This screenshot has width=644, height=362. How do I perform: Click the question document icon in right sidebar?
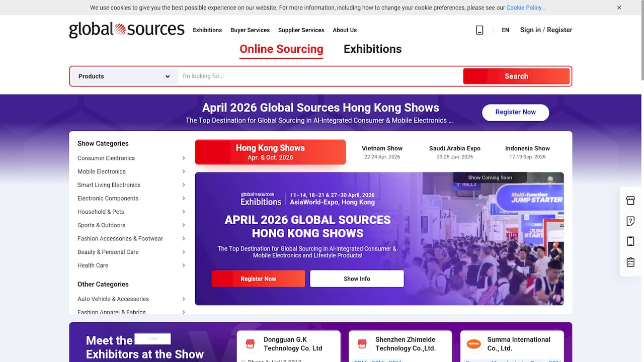[630, 221]
